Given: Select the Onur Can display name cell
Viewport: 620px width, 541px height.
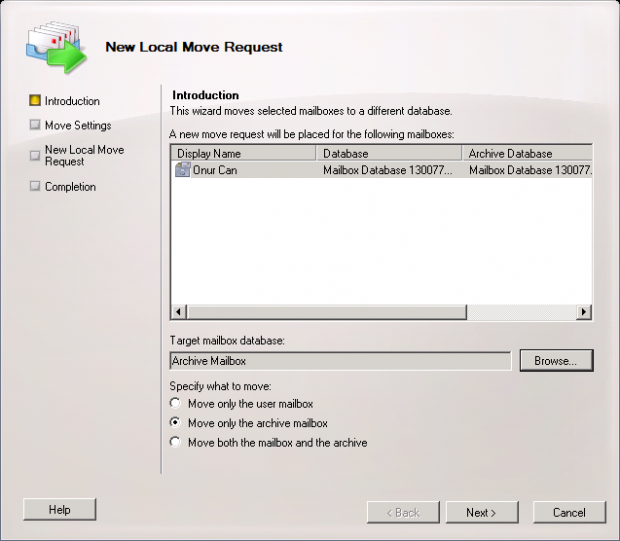Looking at the screenshot, I should pyautogui.click(x=215, y=170).
